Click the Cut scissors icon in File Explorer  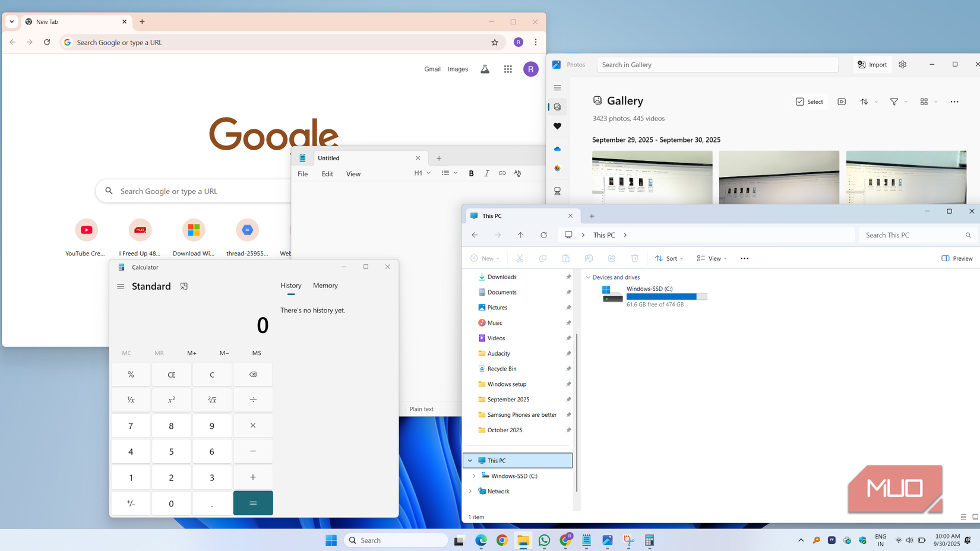pos(520,258)
